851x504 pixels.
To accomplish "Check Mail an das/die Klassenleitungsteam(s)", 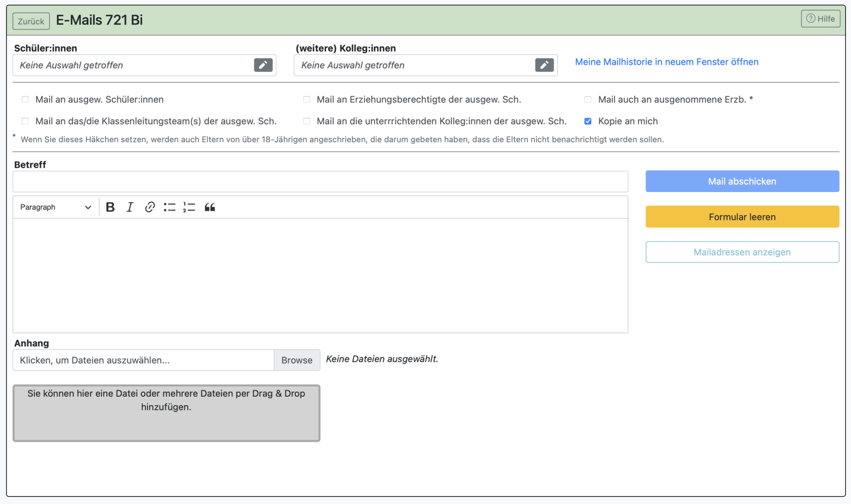I will [25, 121].
